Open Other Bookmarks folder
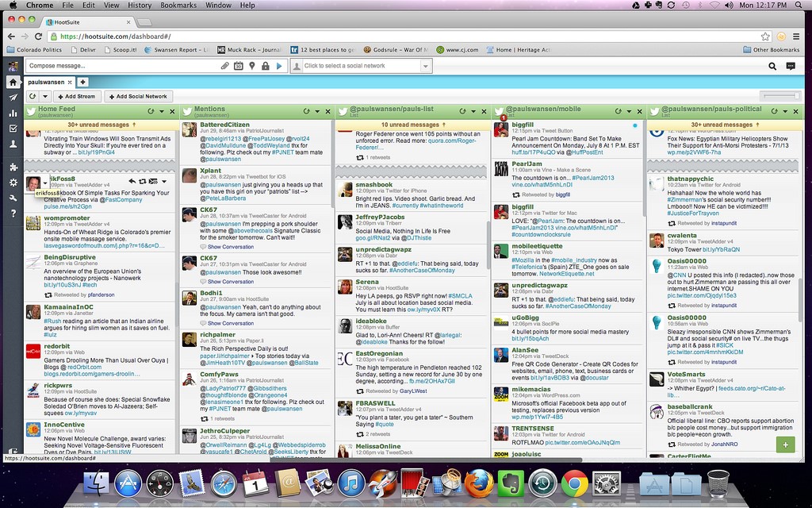This screenshot has width=812, height=508. 771,50
